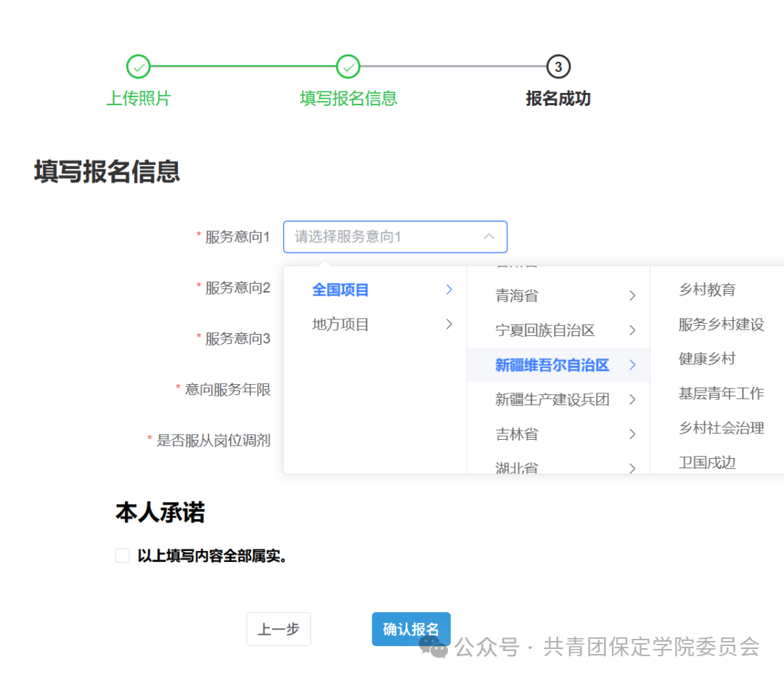The height and width of the screenshot is (678, 784).
Task: Click the 确认报名 submit button
Action: [x=411, y=629]
